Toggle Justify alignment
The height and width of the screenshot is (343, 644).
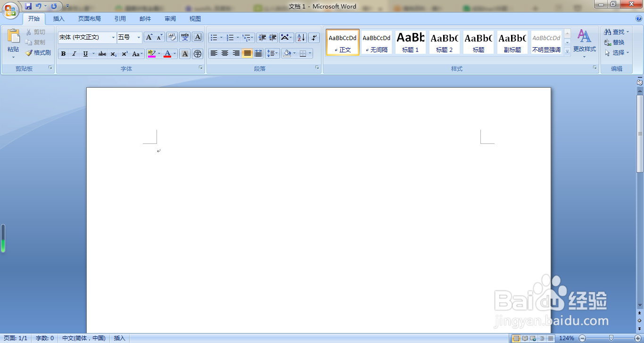tap(247, 53)
